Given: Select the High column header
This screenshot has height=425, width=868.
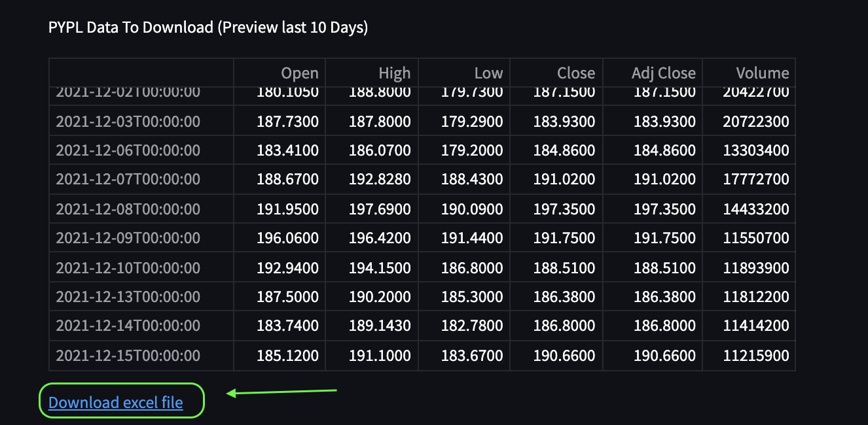Looking at the screenshot, I should coord(395,73).
